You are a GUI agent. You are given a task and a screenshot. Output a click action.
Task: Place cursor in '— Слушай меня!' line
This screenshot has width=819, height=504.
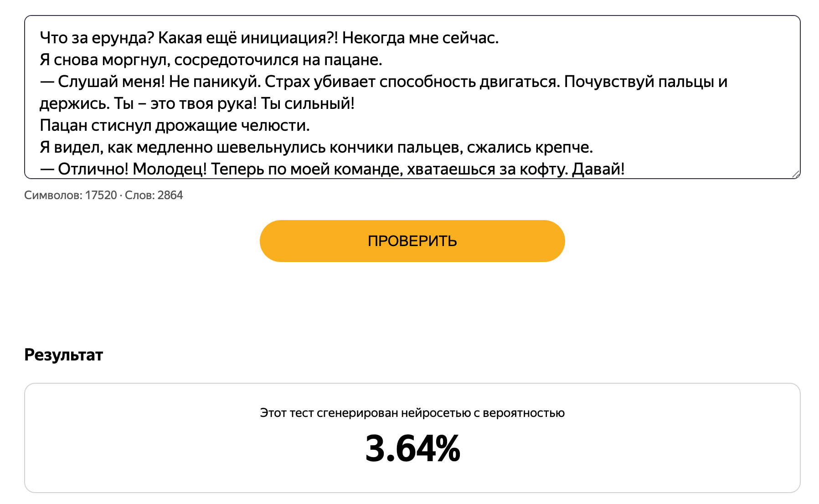(383, 82)
